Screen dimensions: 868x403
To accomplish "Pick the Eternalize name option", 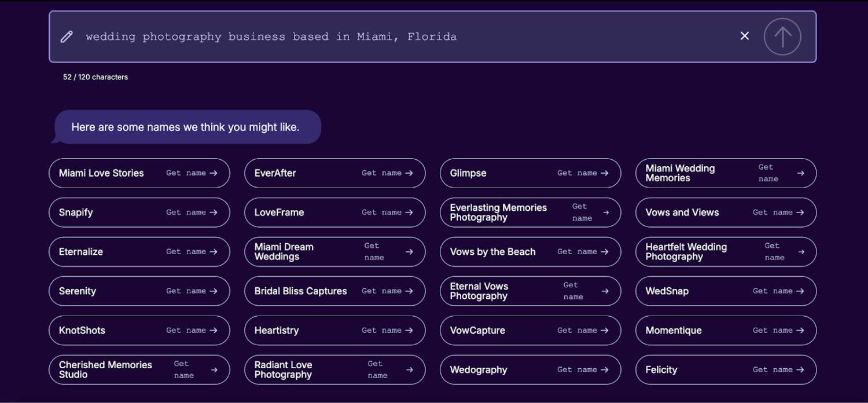I will [81, 252].
